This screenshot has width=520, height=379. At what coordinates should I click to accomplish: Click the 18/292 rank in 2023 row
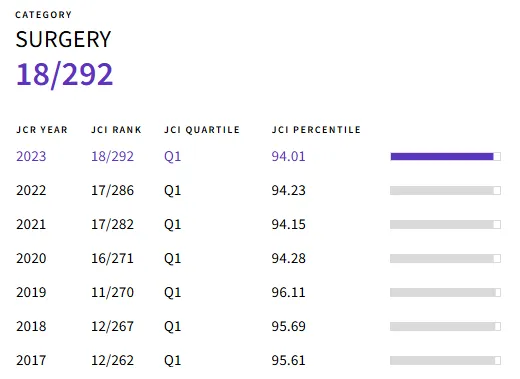112,156
